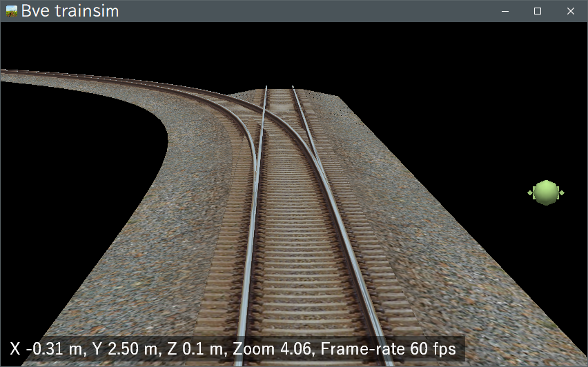This screenshot has height=367, width=588.
Task: Close the Bve trainsim window
Action: (570, 11)
